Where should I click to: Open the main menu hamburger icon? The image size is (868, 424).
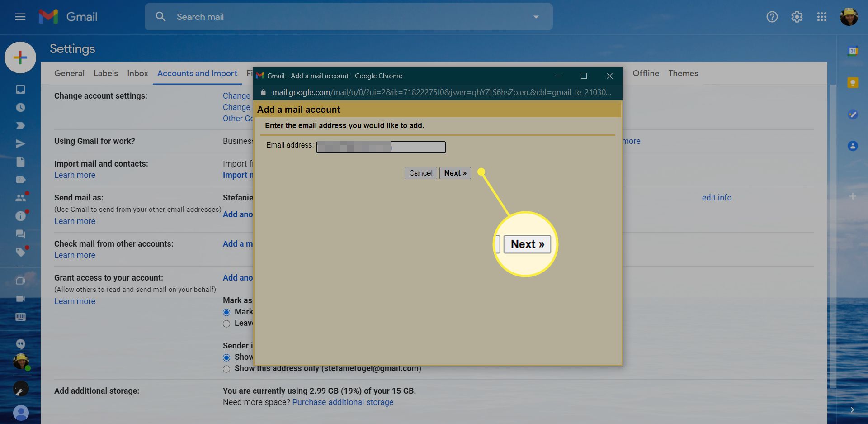(x=20, y=17)
